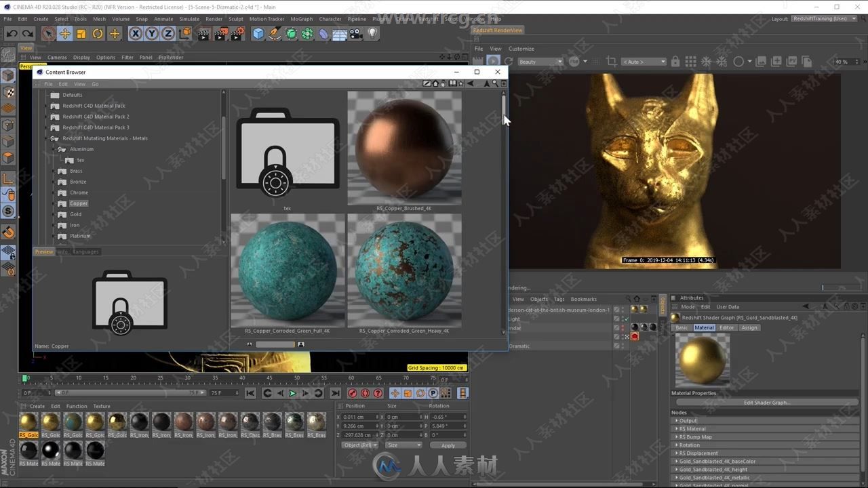Start the Redshift RenderView IPR render

(x=493, y=62)
